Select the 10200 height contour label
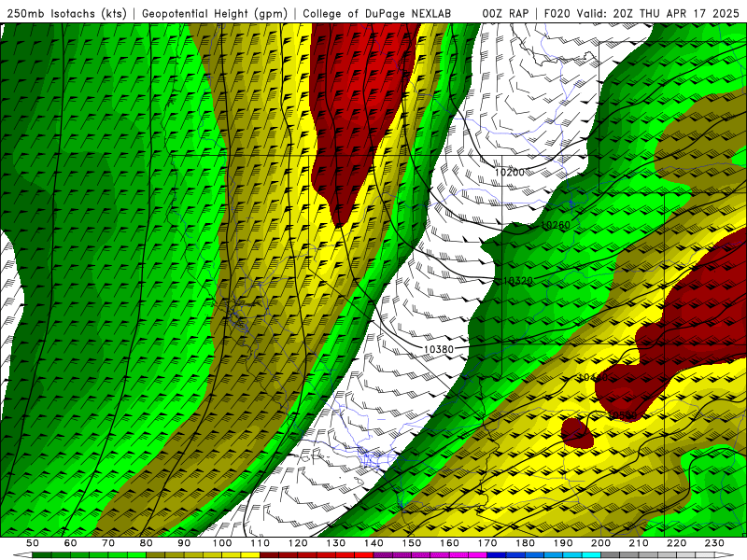747x560 pixels. 509,172
